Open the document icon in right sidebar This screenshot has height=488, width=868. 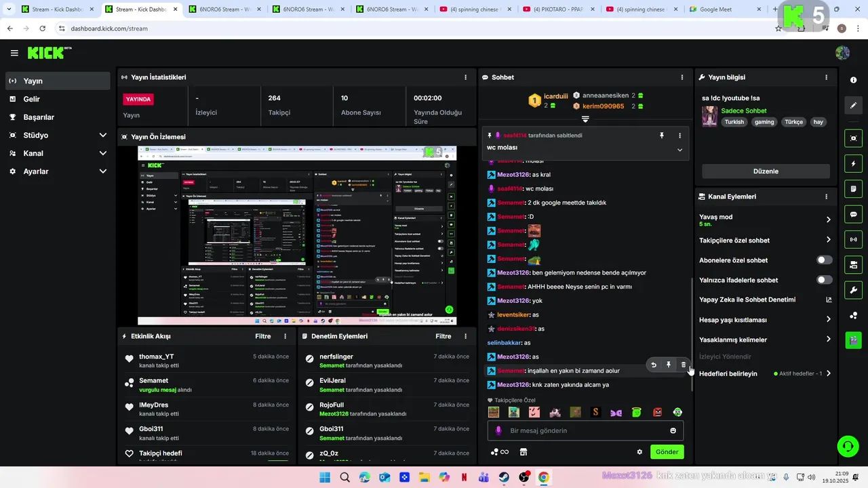[x=853, y=188]
